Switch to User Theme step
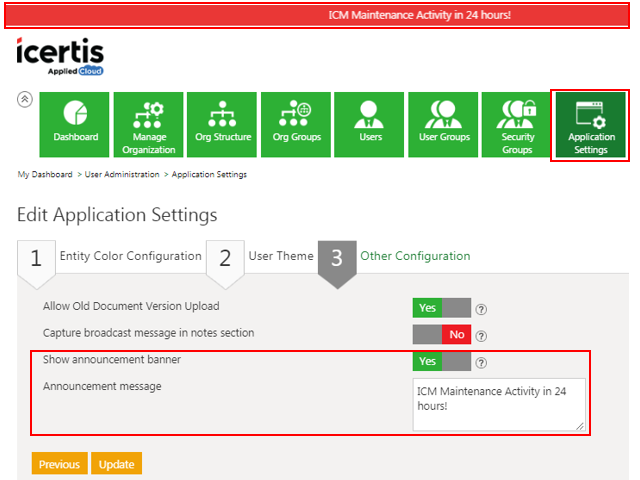 [281, 256]
